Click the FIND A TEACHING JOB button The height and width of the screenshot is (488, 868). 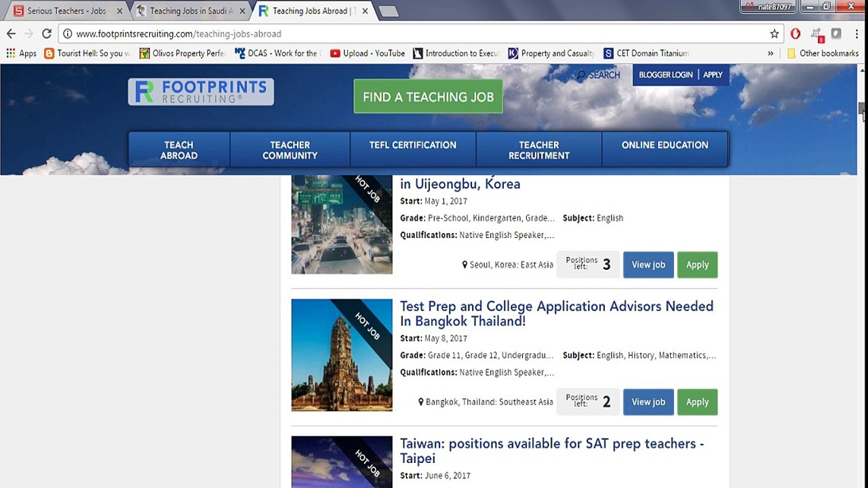coord(428,97)
